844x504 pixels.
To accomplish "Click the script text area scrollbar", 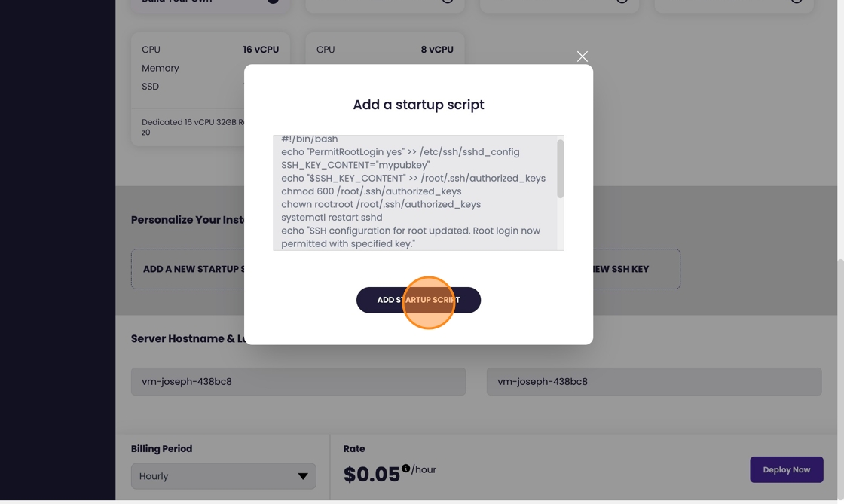I will pyautogui.click(x=560, y=170).
